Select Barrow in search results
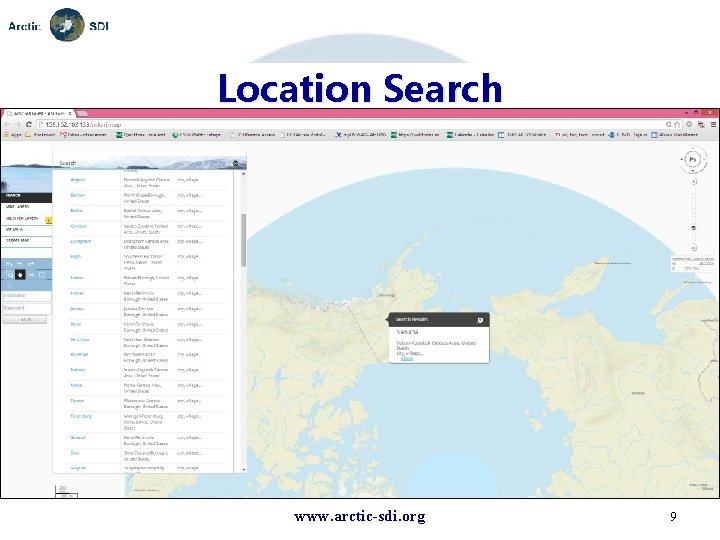This screenshot has width=720, height=540. 78,195
